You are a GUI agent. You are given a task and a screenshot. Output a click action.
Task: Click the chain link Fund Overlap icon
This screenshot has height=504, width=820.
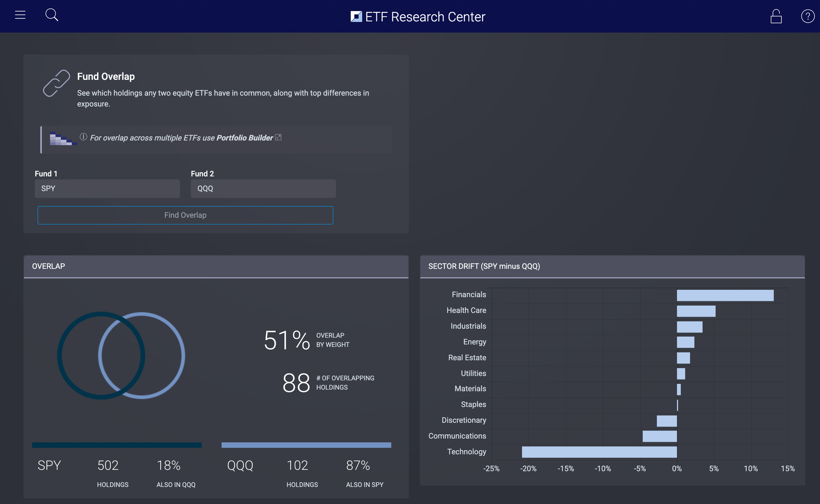(57, 83)
